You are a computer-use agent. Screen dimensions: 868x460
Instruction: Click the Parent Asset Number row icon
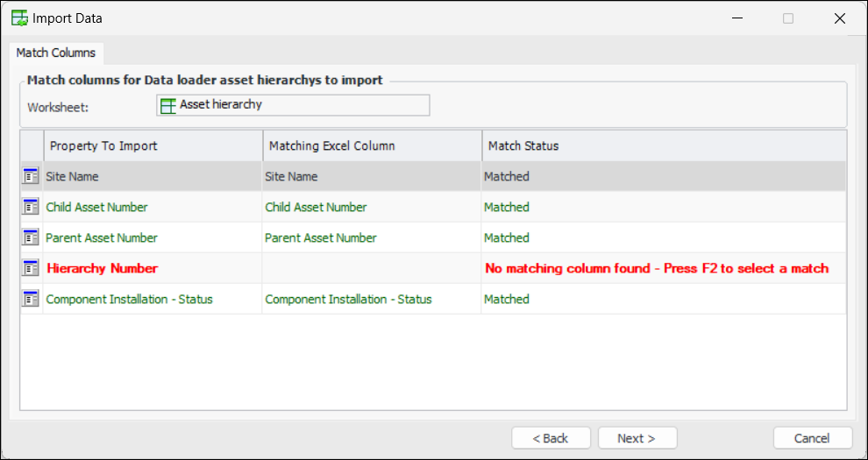31,238
